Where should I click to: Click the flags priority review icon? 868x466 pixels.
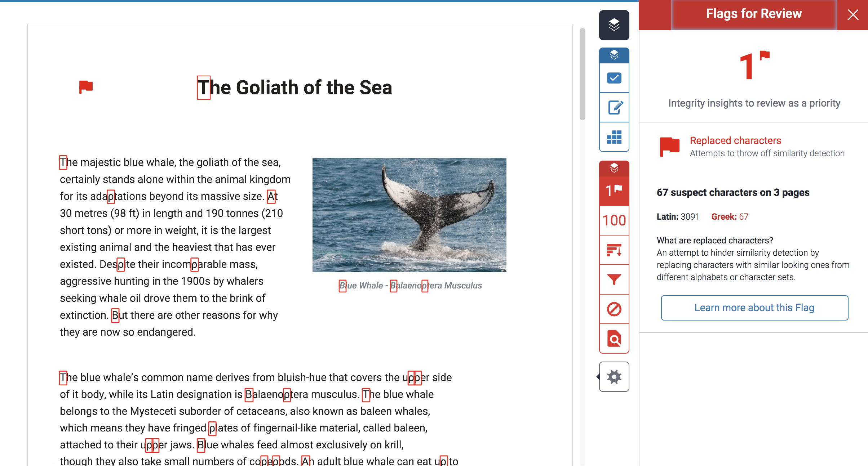[x=613, y=190]
